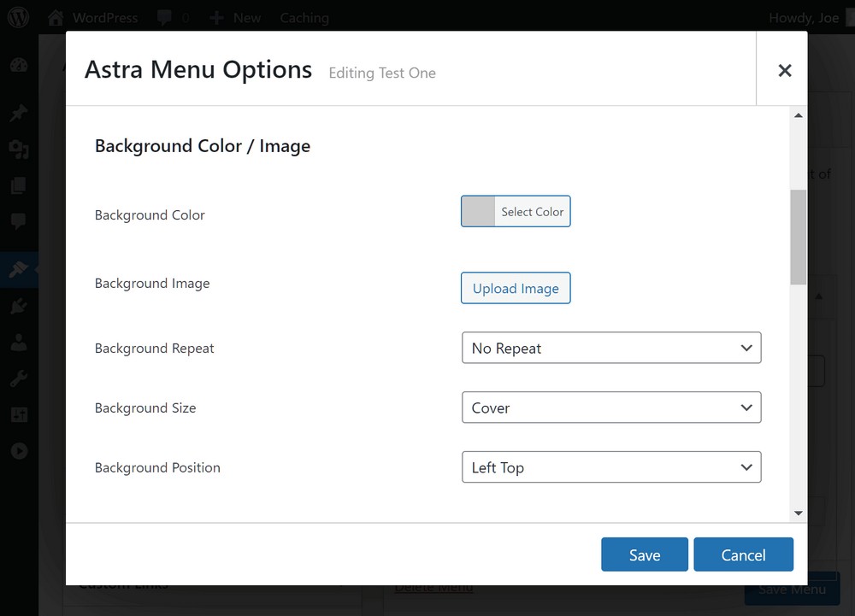Open the Dashboard from the sidebar
The width and height of the screenshot is (855, 616).
click(19, 66)
